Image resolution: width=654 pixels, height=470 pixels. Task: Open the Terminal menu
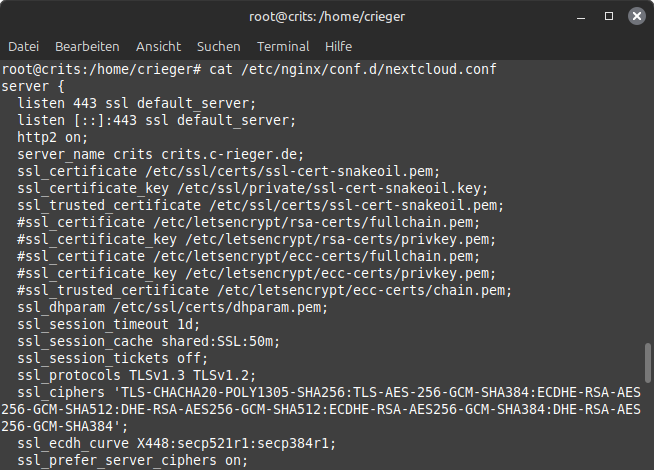click(283, 46)
